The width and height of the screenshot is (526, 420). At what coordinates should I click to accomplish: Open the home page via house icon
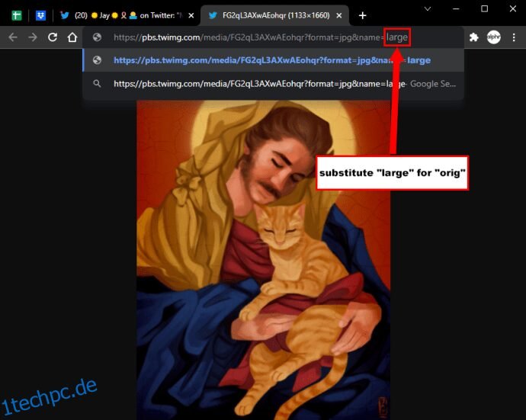coord(72,37)
